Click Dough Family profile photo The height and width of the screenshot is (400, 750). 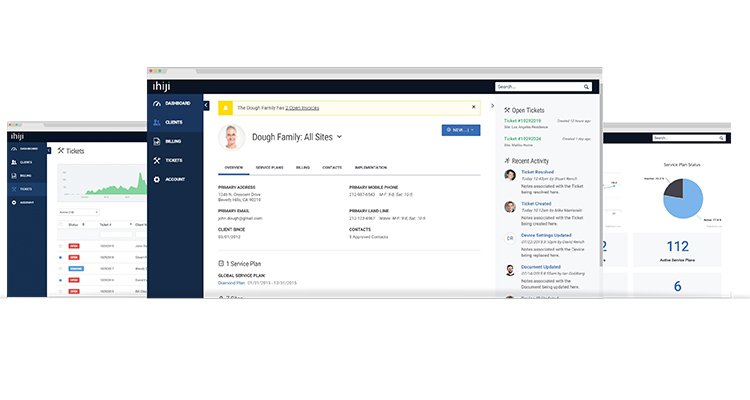[x=232, y=137]
